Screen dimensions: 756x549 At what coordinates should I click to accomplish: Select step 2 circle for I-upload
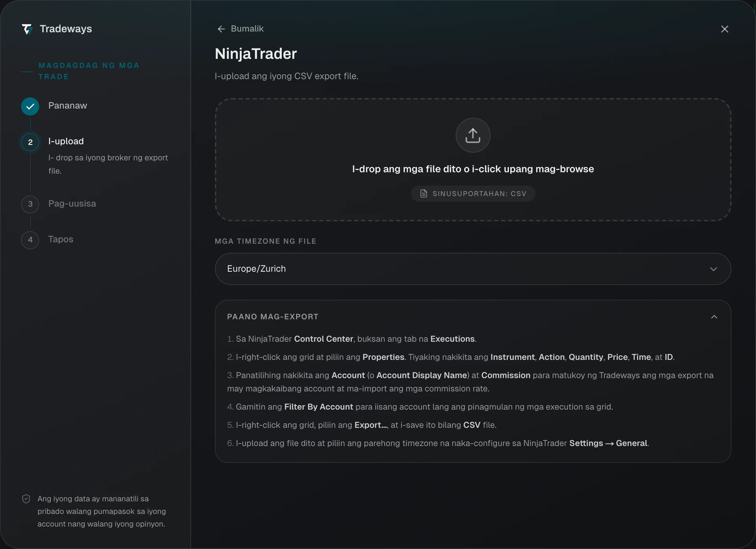coord(30,142)
